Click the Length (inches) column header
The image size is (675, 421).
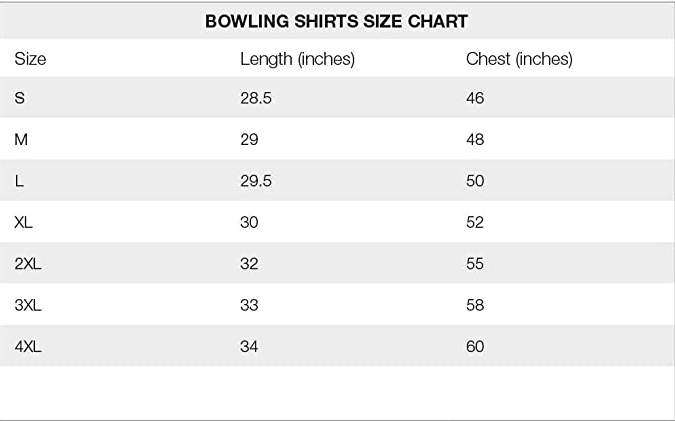(x=297, y=59)
